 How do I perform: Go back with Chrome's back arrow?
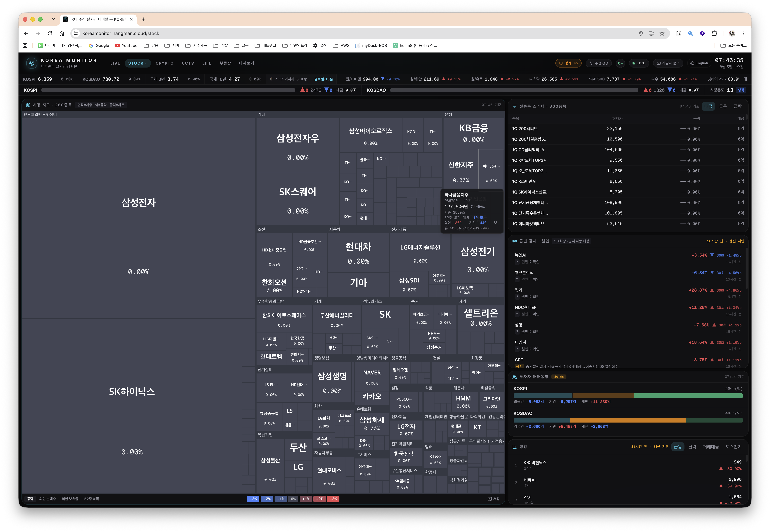[26, 33]
